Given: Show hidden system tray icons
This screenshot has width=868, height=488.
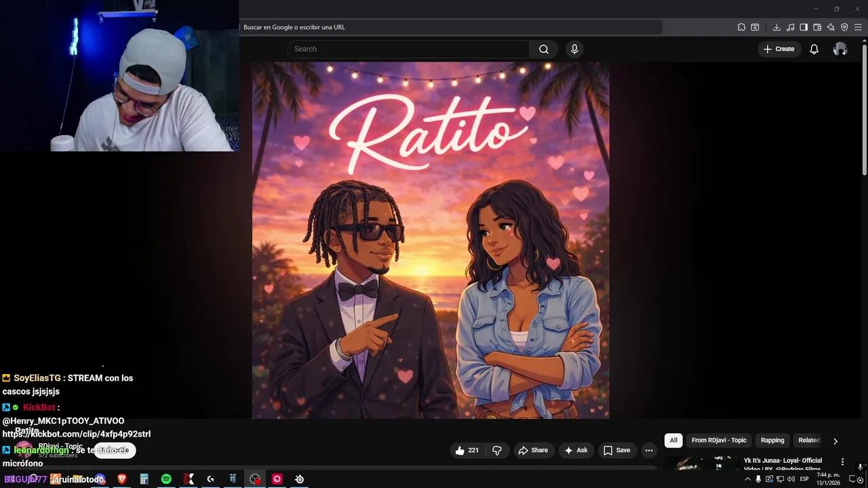Looking at the screenshot, I should (748, 479).
